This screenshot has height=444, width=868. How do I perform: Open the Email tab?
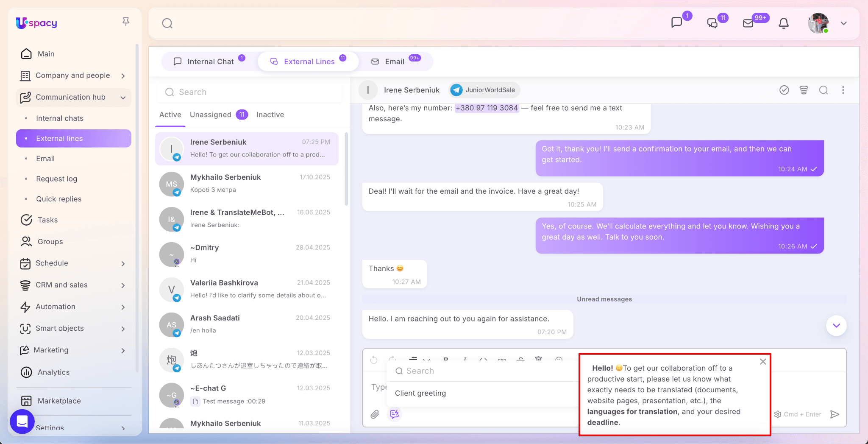(x=394, y=61)
